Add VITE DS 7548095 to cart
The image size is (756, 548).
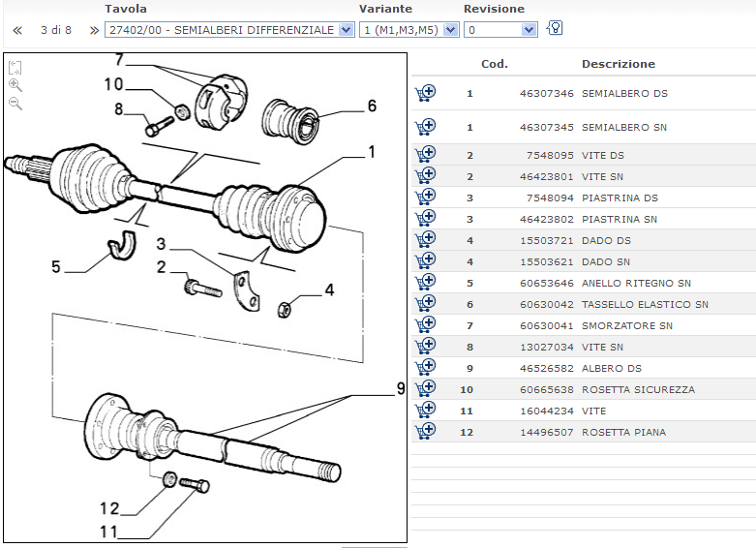425,154
